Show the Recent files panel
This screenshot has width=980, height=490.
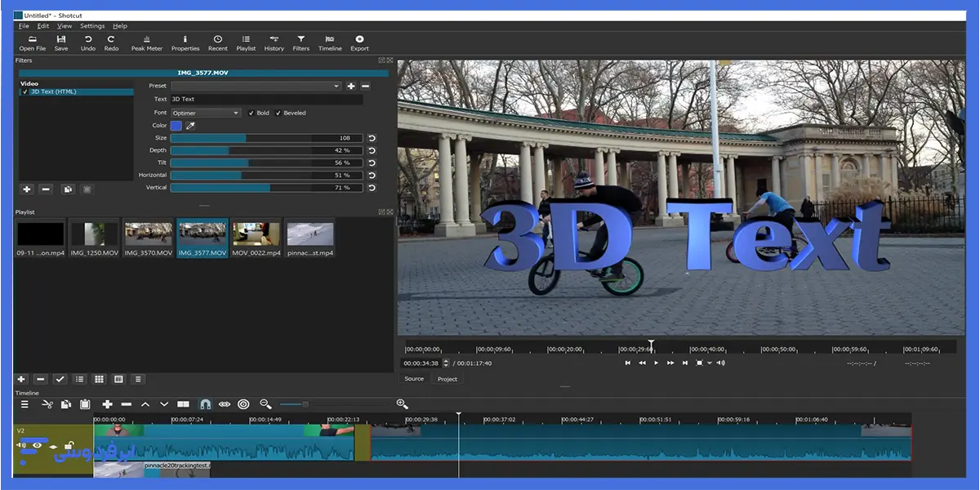coord(218,43)
